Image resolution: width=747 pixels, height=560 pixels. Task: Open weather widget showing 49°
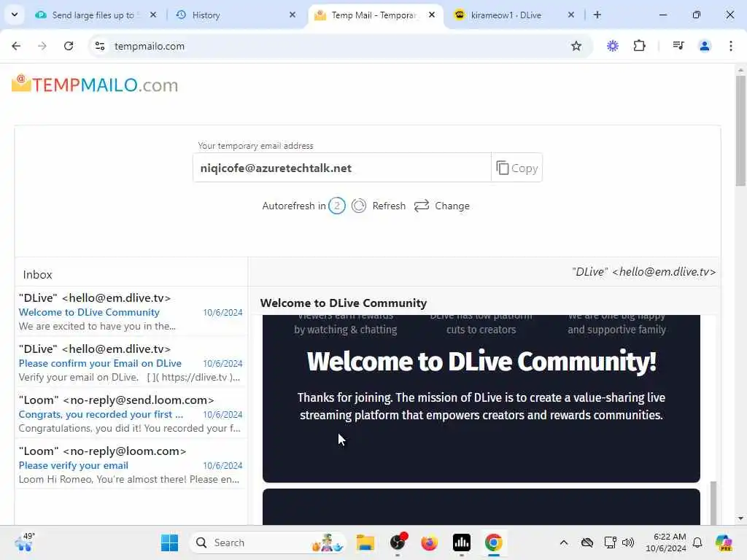(x=24, y=542)
